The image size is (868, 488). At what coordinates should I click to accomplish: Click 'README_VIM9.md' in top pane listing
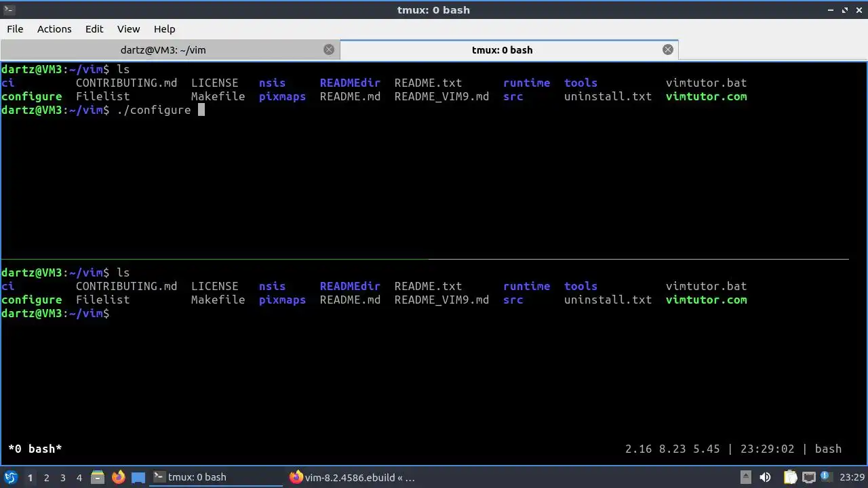pos(441,96)
